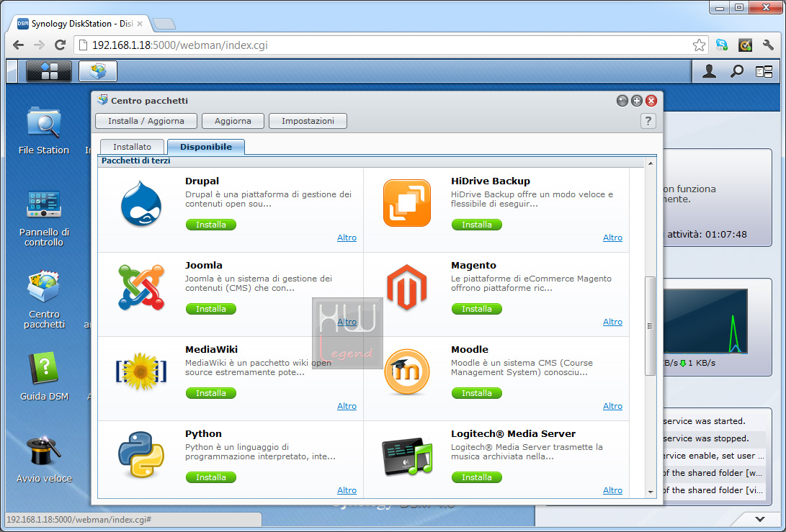786x532 pixels.
Task: Select the Synology DiskStation browser tab
Action: (x=80, y=24)
